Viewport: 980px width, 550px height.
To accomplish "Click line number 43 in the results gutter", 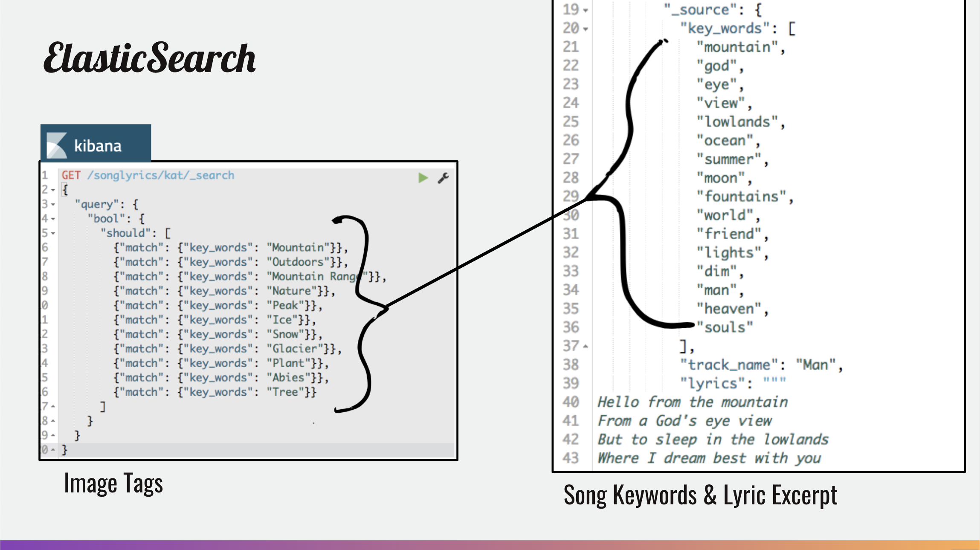I will (x=571, y=458).
